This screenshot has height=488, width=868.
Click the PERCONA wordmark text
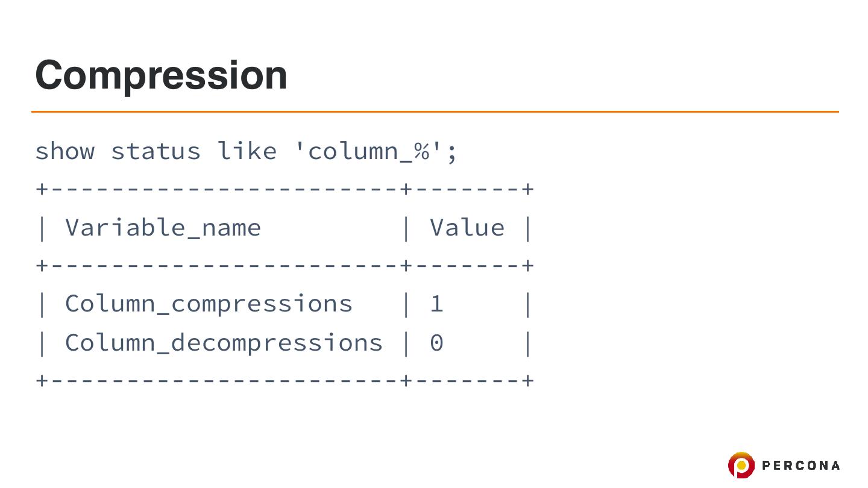click(x=800, y=465)
